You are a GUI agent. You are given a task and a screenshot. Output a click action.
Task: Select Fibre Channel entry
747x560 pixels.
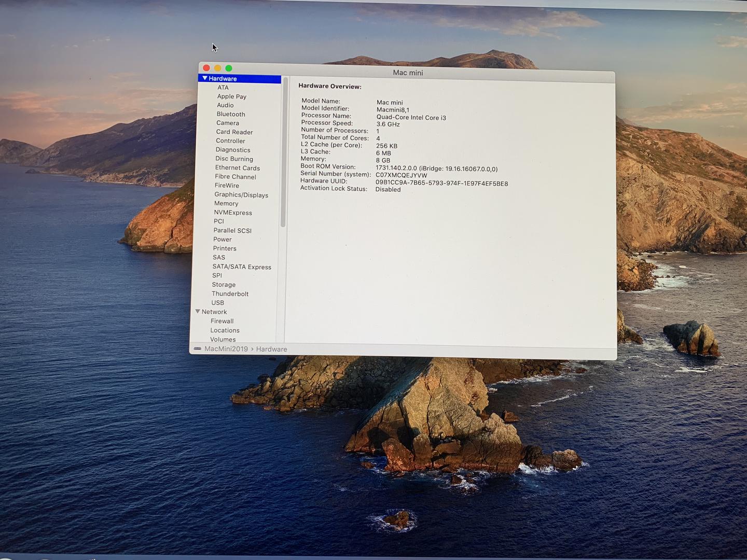[x=236, y=177]
